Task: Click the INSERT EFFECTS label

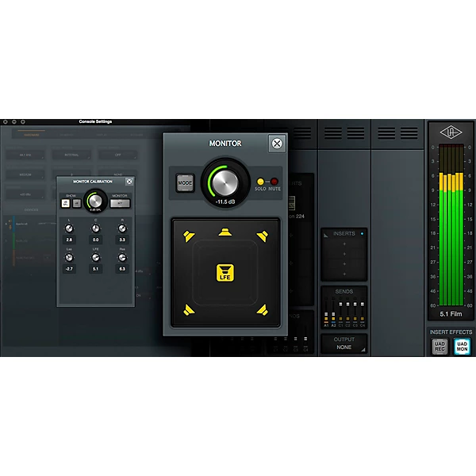Action: pos(451,332)
